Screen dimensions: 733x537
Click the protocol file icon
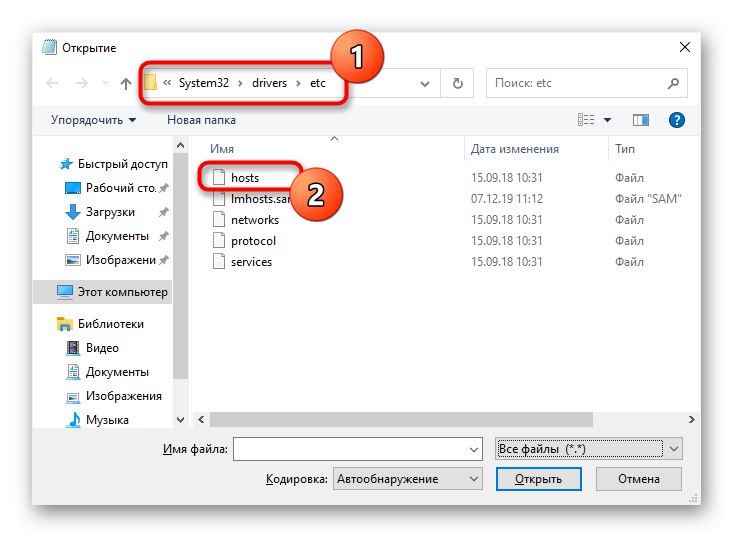pyautogui.click(x=219, y=241)
